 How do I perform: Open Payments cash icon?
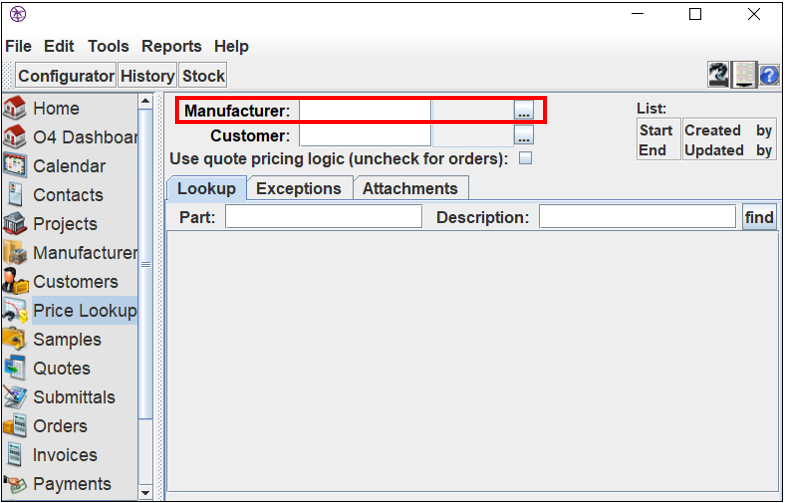15,483
